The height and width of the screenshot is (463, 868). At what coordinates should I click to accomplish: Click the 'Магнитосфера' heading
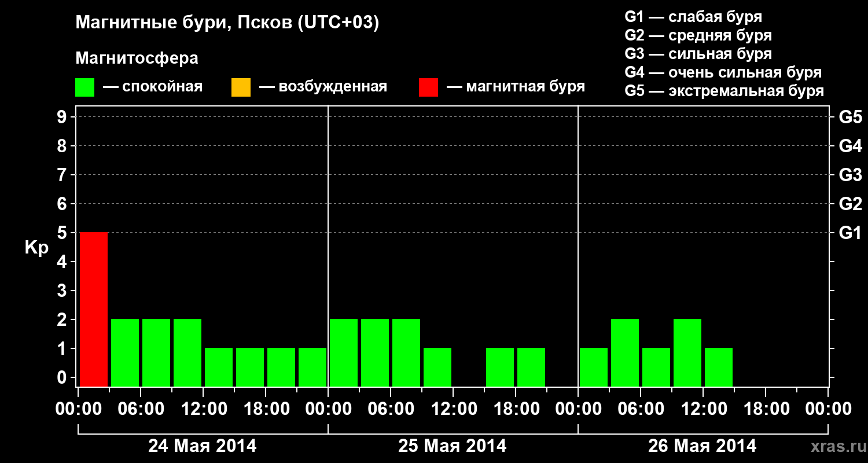click(137, 58)
